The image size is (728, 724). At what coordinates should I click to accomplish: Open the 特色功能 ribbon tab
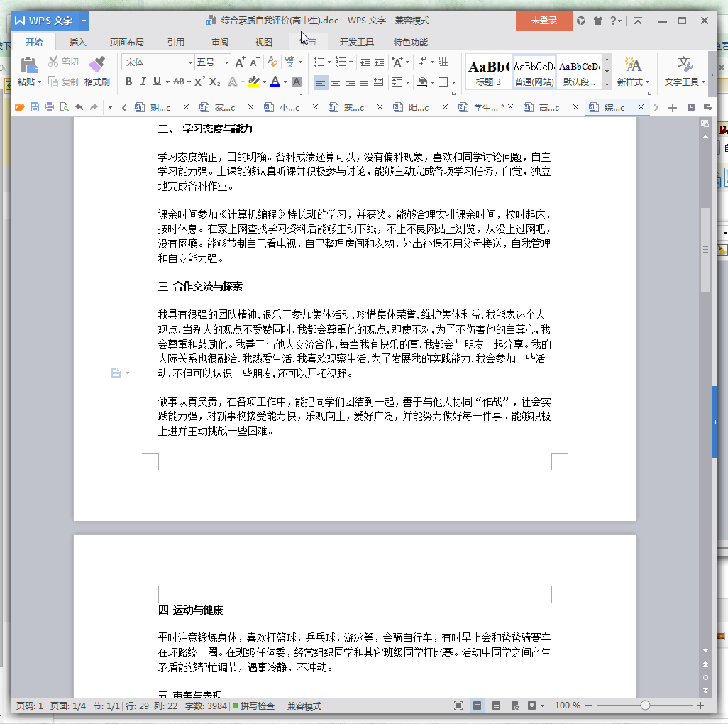tap(410, 43)
